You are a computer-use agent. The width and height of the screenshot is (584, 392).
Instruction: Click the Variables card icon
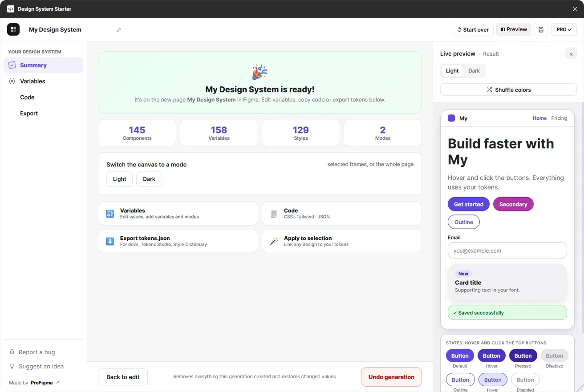pyautogui.click(x=110, y=214)
